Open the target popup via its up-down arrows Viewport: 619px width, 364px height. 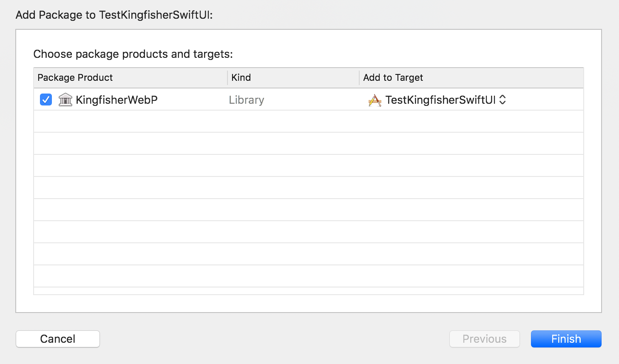(x=503, y=100)
